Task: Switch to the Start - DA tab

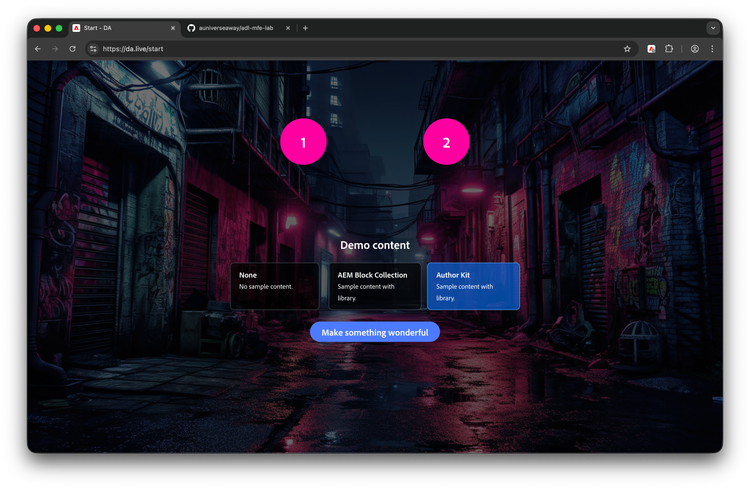Action: (x=118, y=28)
